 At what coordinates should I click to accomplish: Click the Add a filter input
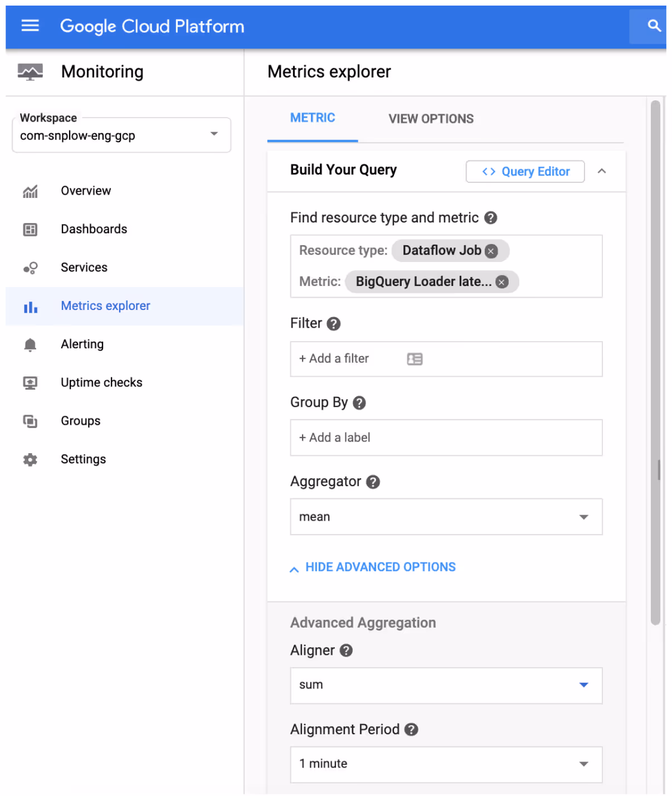point(446,359)
